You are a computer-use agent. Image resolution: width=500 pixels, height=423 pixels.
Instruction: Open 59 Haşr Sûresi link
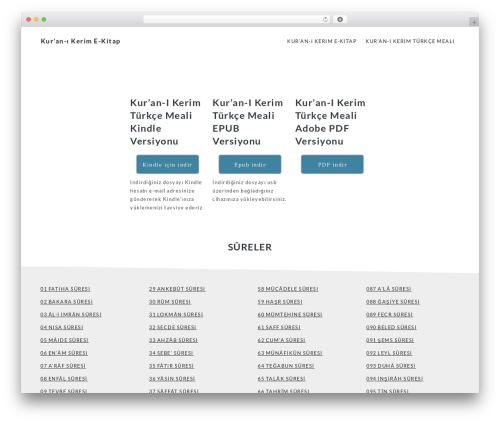tap(280, 302)
